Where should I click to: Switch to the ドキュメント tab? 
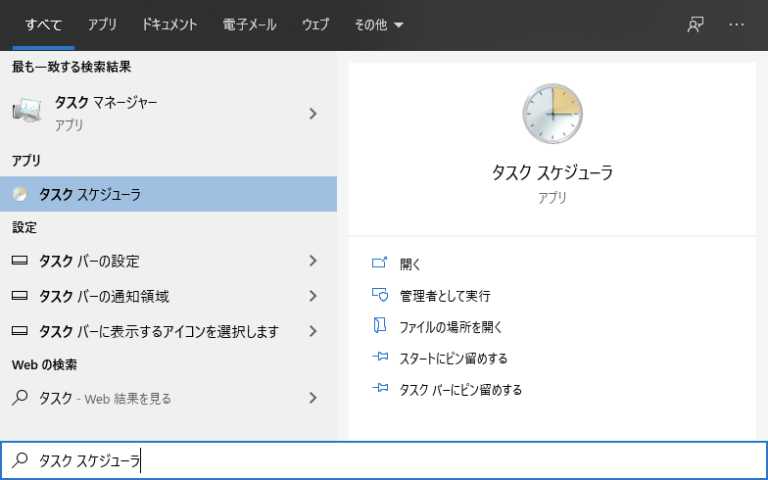pos(169,24)
